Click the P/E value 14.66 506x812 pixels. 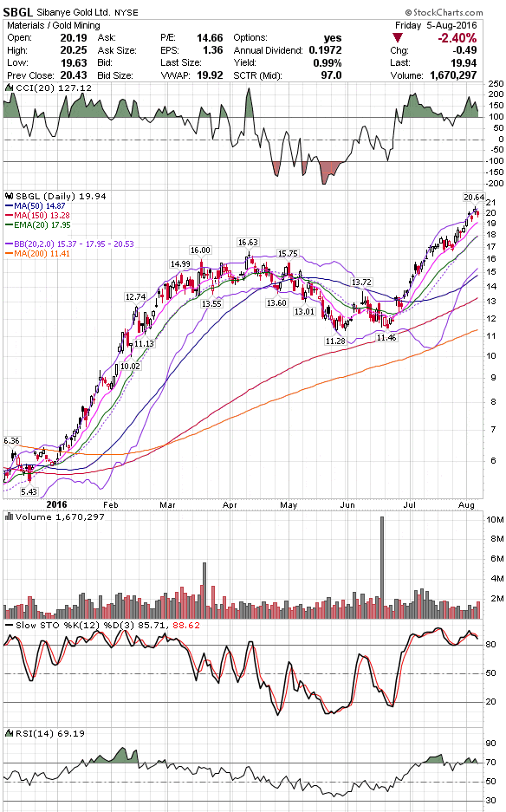210,38
